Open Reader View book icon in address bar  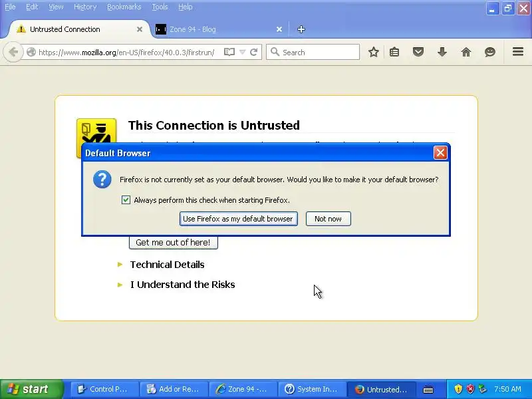tap(229, 52)
